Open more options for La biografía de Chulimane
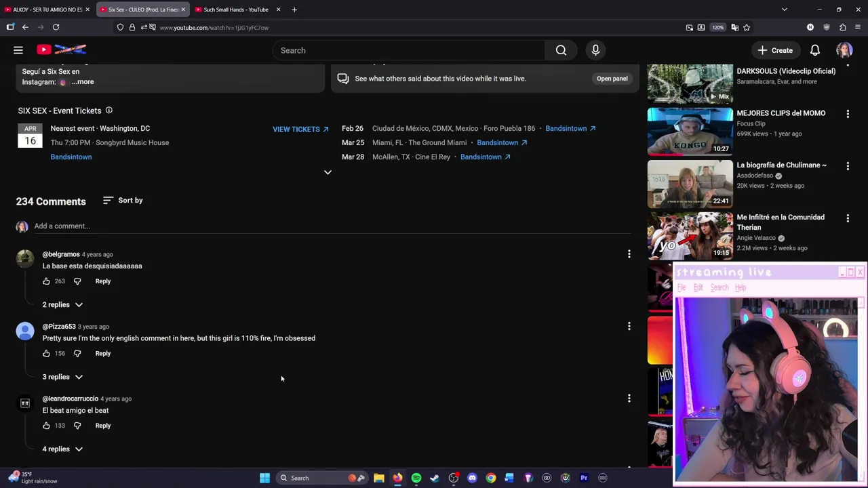This screenshot has height=488, width=868. coord(848,166)
